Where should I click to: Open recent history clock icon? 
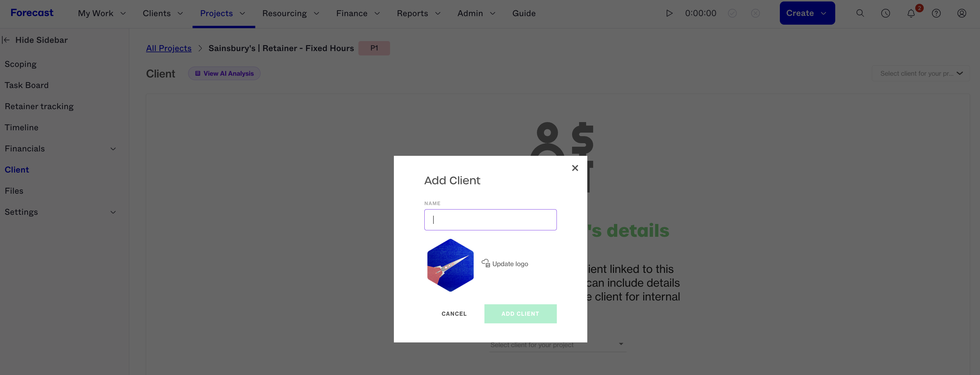[885, 13]
